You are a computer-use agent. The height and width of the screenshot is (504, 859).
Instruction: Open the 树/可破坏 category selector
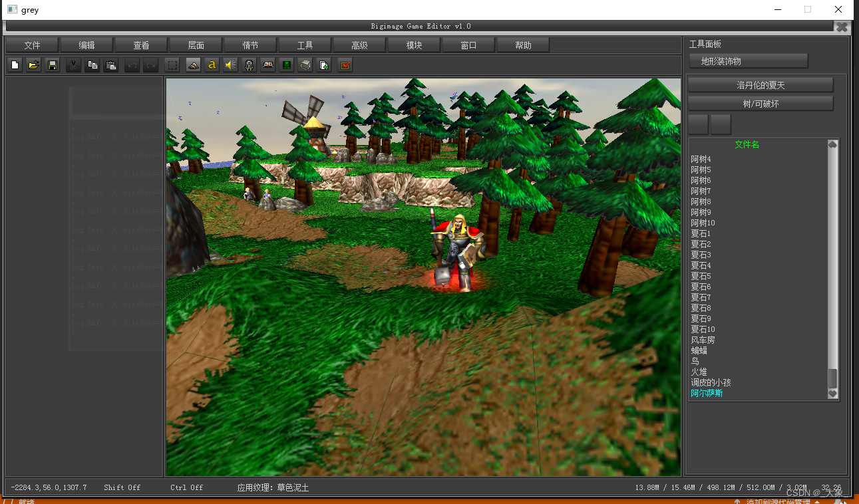tap(761, 104)
